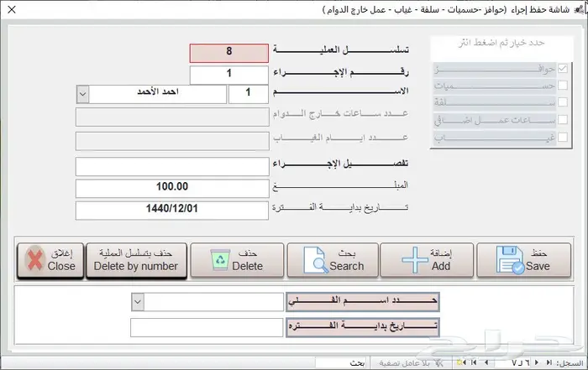Click the عدد ايام الغياب field

coord(172,141)
